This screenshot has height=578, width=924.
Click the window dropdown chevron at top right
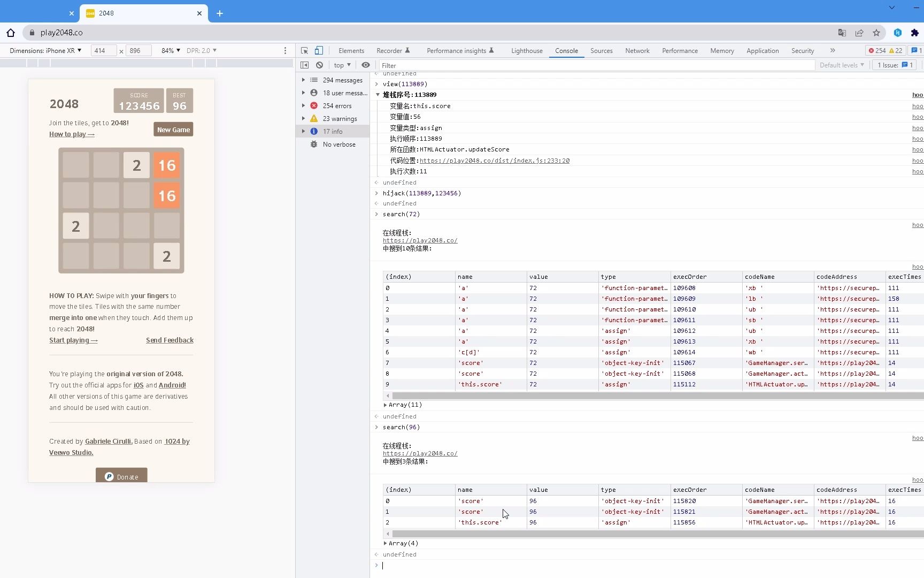click(x=892, y=7)
